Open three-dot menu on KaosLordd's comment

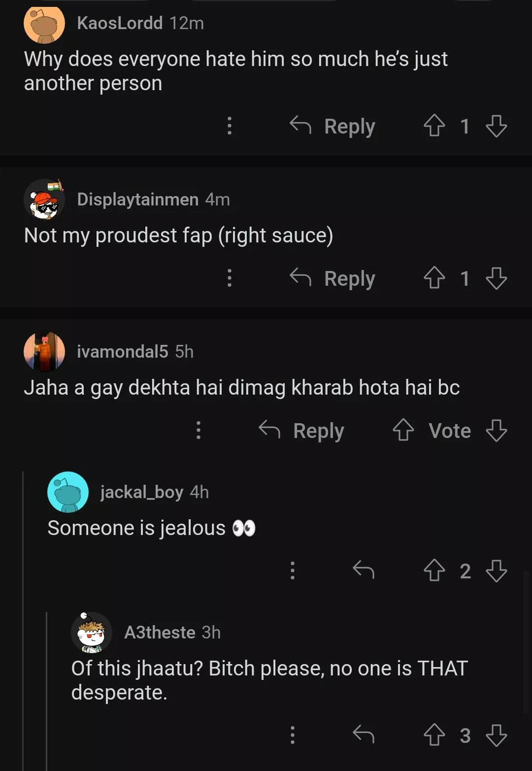pos(229,126)
